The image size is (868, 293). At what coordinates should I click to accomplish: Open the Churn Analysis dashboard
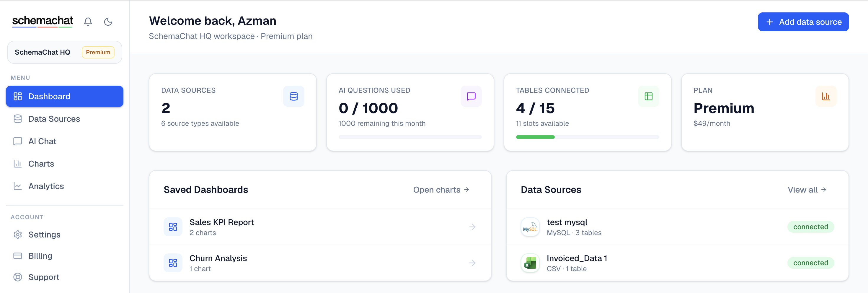(x=320, y=263)
